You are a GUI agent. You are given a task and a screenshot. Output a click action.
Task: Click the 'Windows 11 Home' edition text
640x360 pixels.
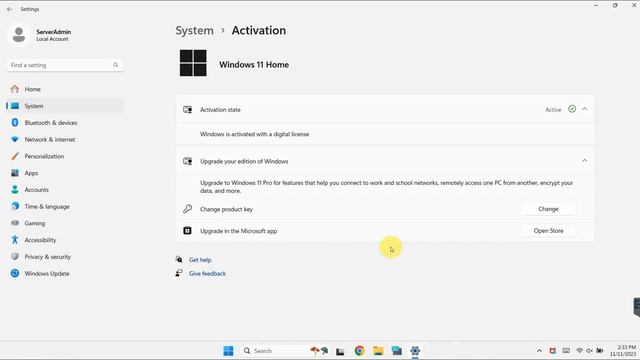tap(254, 64)
